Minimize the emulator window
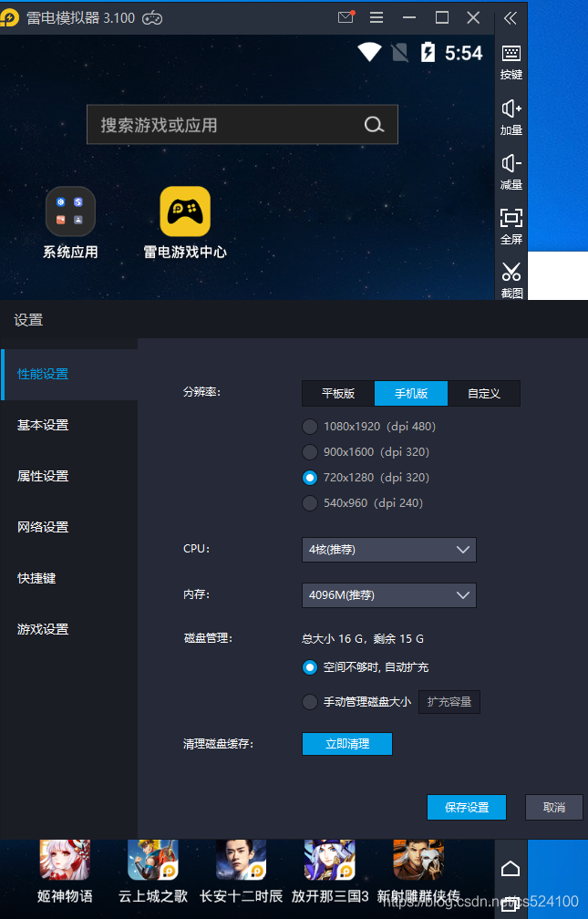The image size is (588, 919). tap(409, 17)
